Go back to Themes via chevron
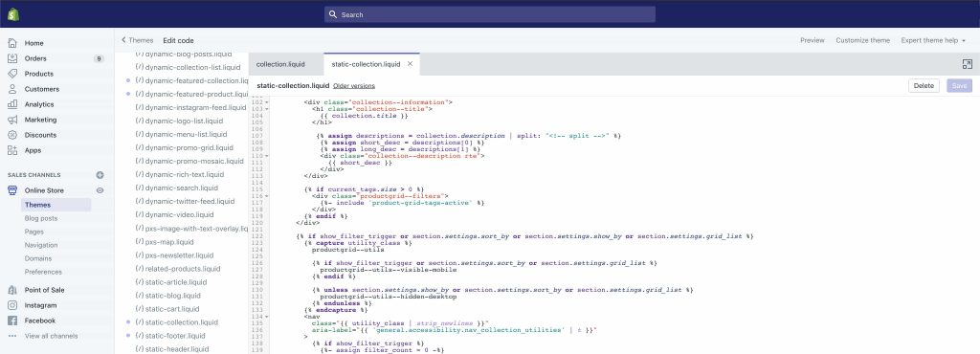980x354 pixels. pyautogui.click(x=123, y=40)
